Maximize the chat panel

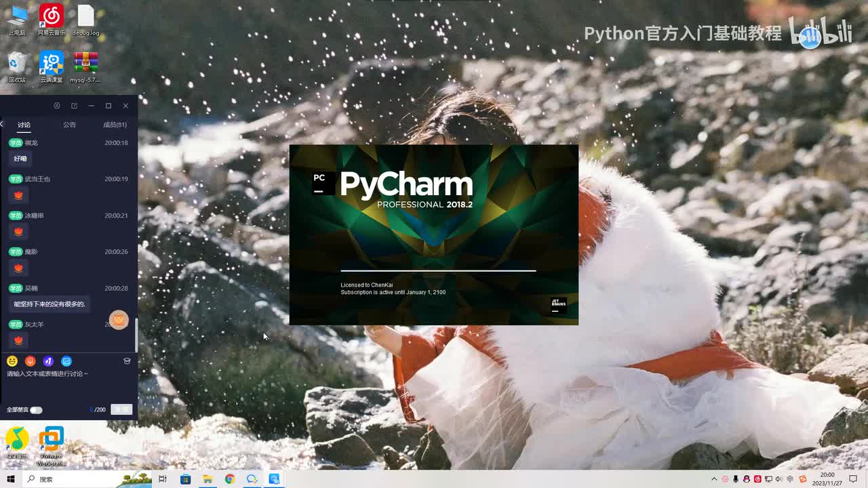coord(108,106)
